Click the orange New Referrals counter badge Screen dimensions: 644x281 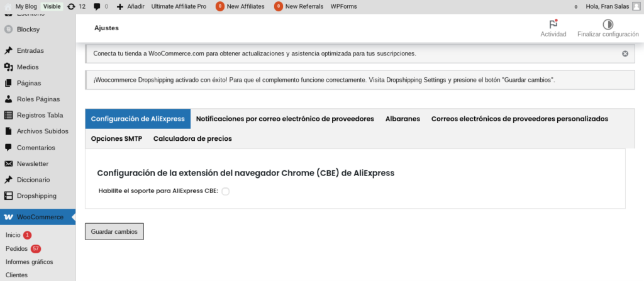[x=279, y=6]
